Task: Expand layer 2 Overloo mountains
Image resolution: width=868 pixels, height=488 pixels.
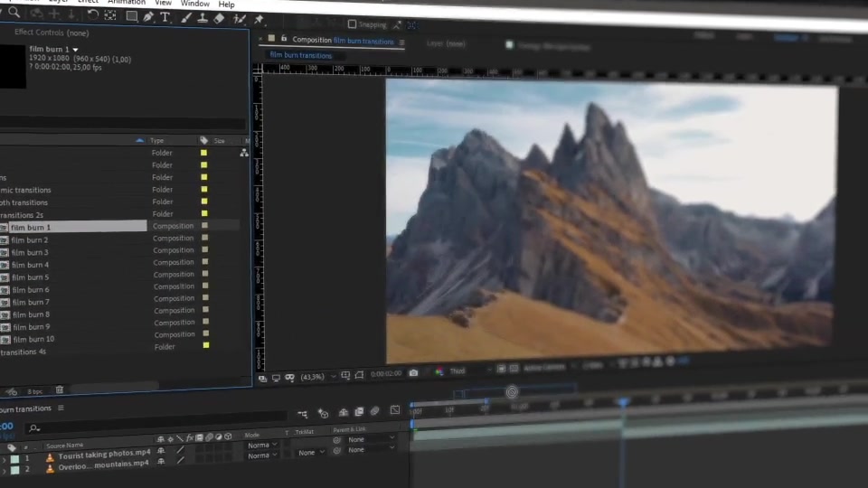Action: pyautogui.click(x=4, y=471)
